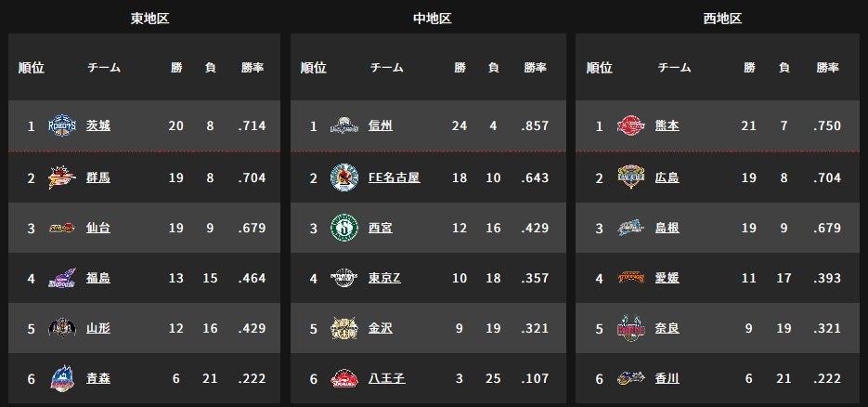Click the 金沢 team name link
The width and height of the screenshot is (868, 407).
[381, 328]
